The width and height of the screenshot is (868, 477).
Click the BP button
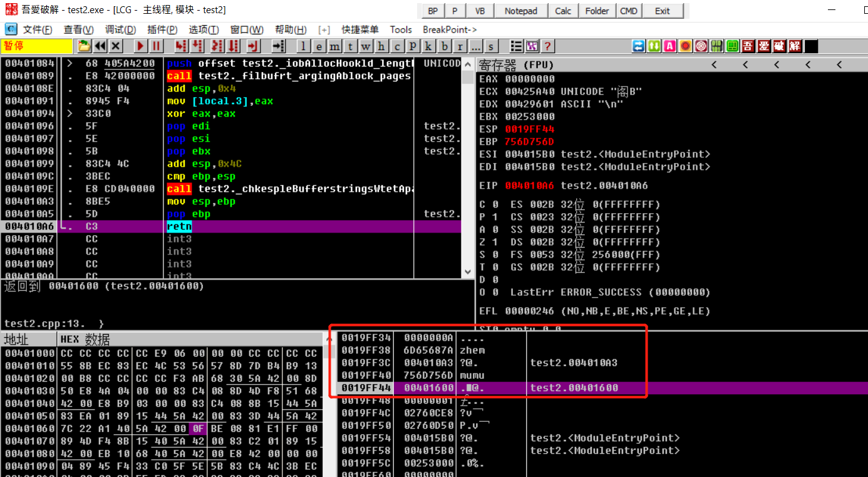432,11
